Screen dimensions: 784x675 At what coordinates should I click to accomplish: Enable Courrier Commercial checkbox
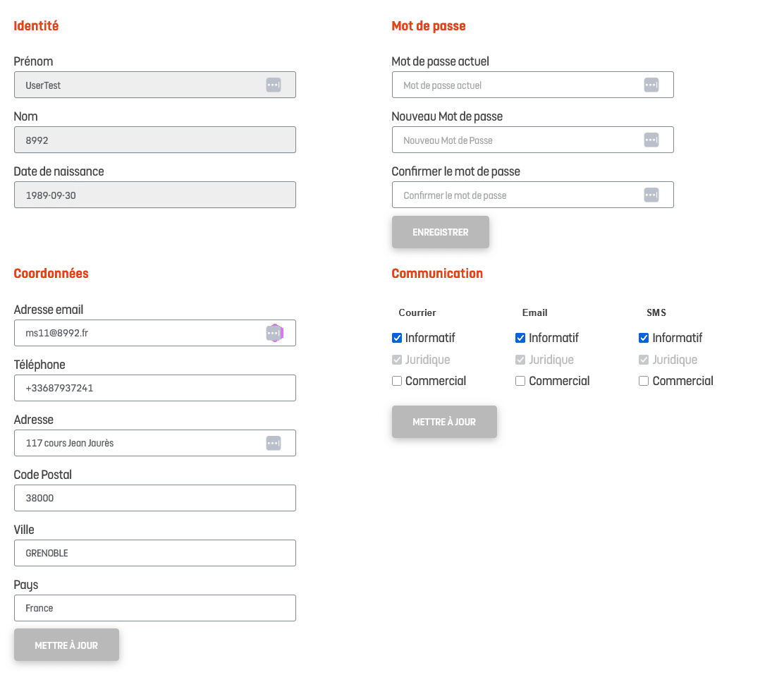397,382
